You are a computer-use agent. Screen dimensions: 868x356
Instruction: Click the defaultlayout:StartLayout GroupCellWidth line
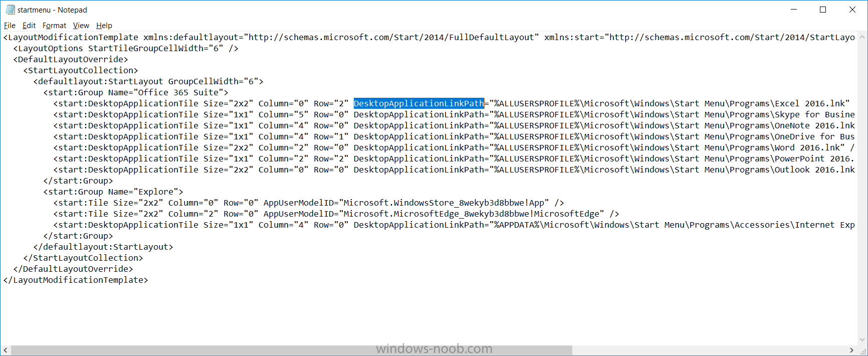148,81
